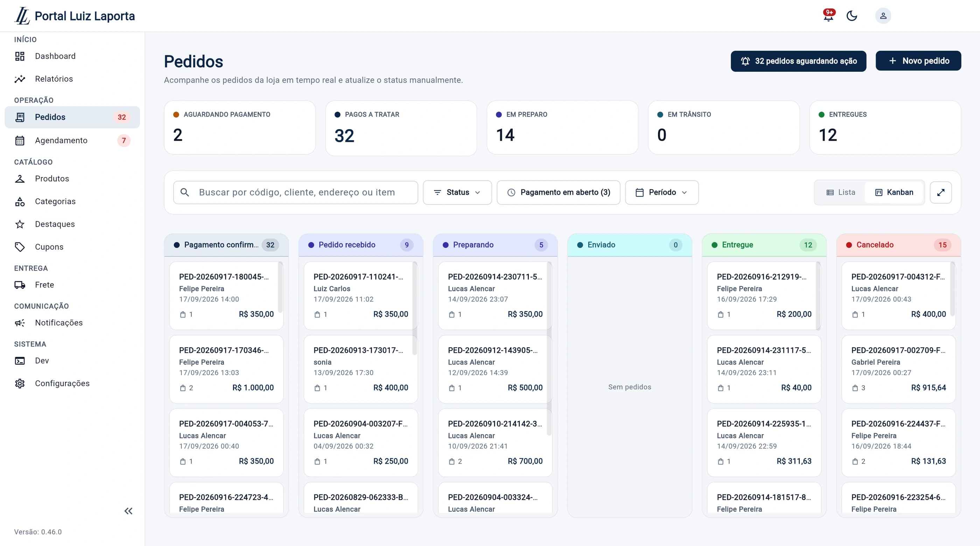
Task: Open order PED-20260917-180045 card
Action: coord(226,295)
